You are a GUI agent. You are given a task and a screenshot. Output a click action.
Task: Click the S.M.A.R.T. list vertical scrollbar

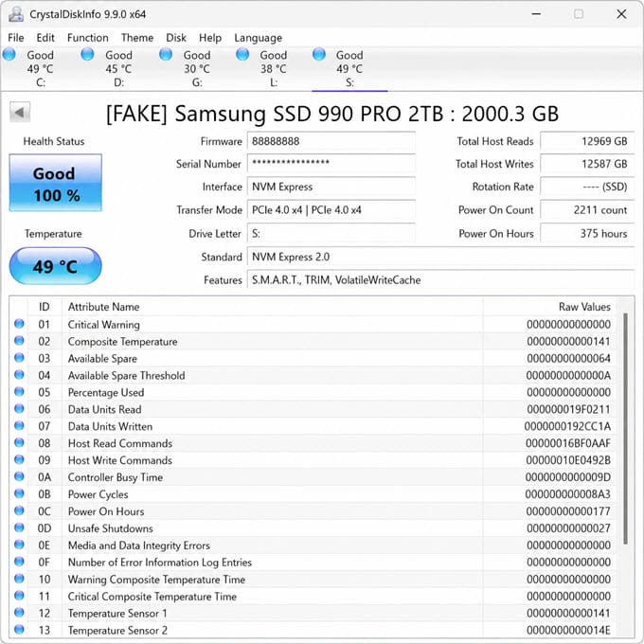click(x=625, y=428)
